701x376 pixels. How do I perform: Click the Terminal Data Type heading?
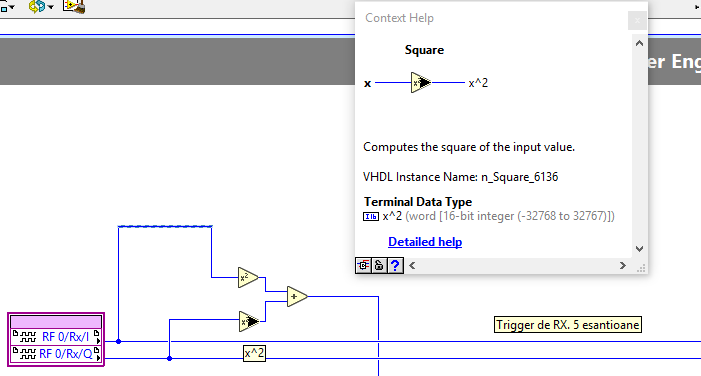[x=418, y=202]
